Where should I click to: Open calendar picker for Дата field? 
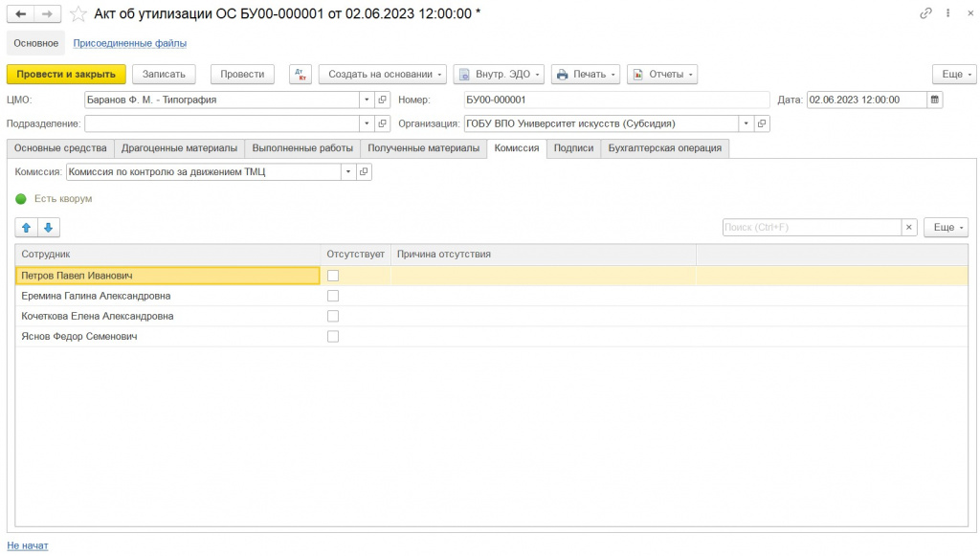[x=935, y=100]
